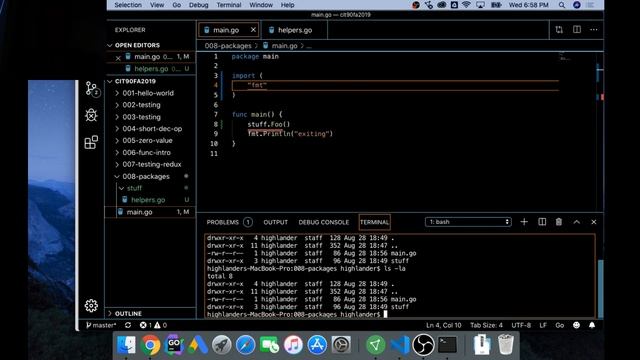Expand the Outline section
Screen dimensions: 640x360
tap(128, 313)
